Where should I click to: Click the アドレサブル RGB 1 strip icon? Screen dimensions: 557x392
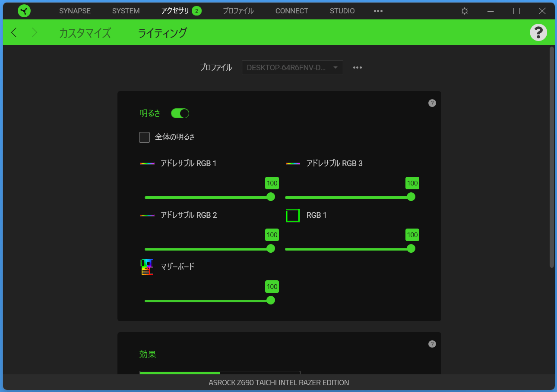147,163
